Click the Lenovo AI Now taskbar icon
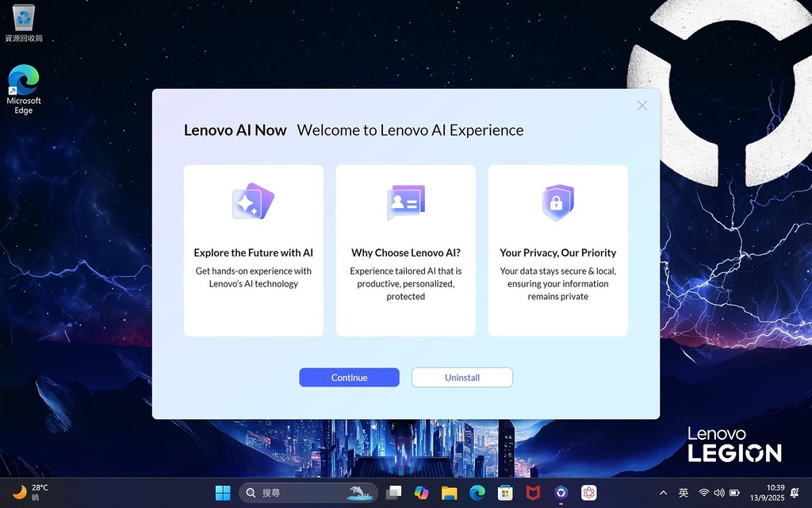Screen dimensions: 812x508 pyautogui.click(x=561, y=492)
